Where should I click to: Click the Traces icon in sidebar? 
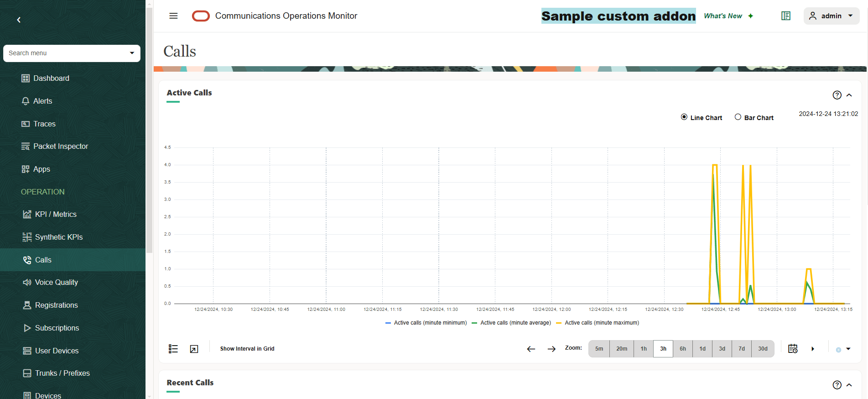pyautogui.click(x=26, y=124)
